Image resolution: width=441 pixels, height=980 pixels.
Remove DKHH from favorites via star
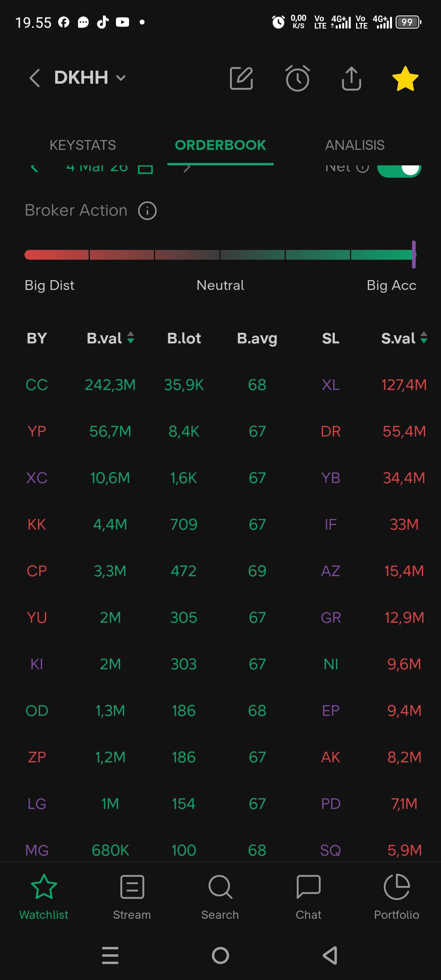[405, 78]
